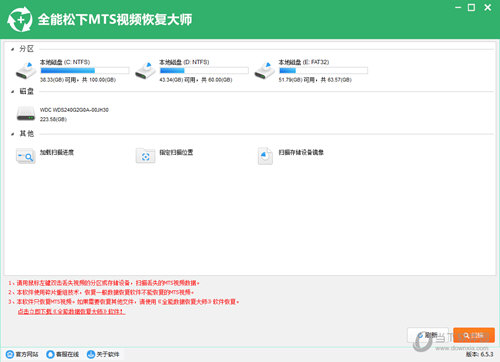Select the local disk C: NTFS drive icon

(x=26, y=71)
